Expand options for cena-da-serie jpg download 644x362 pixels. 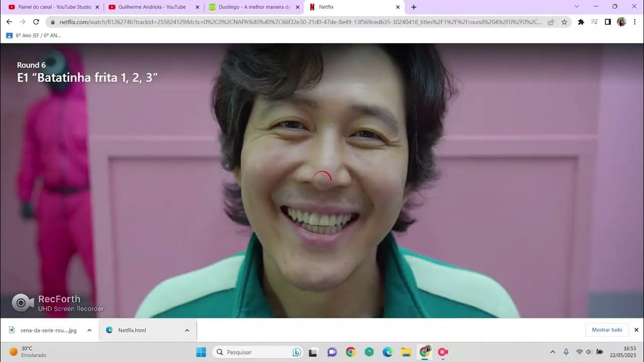89,330
